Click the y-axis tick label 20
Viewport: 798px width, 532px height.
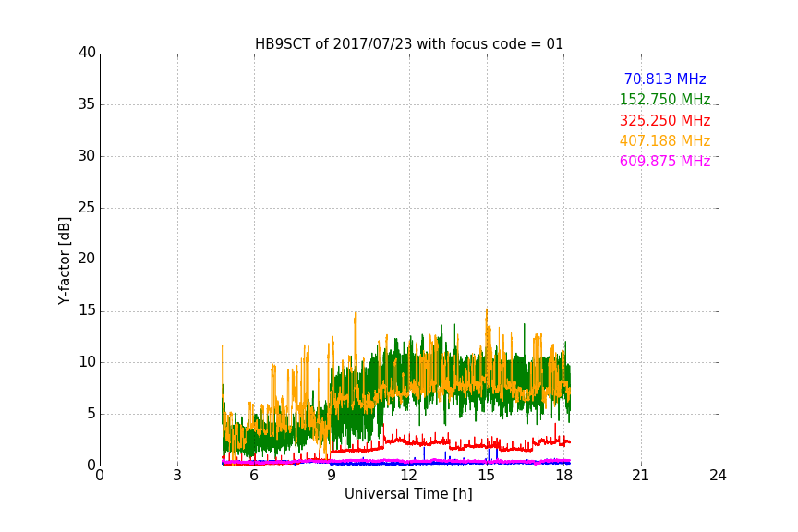click(87, 259)
